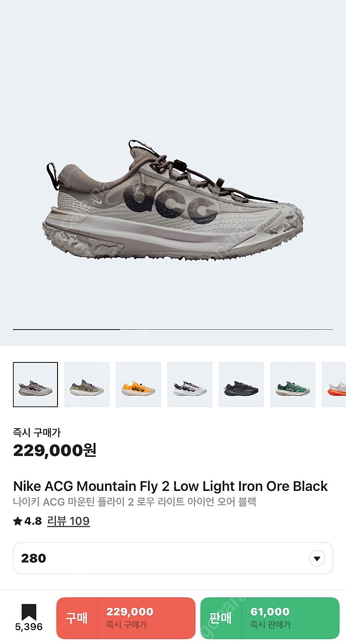346x644 pixels.
Task: Select the white orange-sole colorway thumbnail
Action: [334, 384]
